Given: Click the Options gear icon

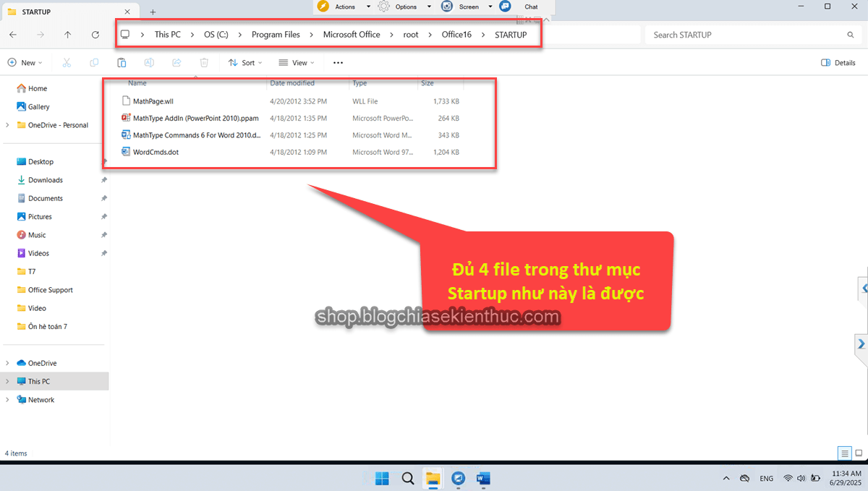Looking at the screenshot, I should [383, 7].
